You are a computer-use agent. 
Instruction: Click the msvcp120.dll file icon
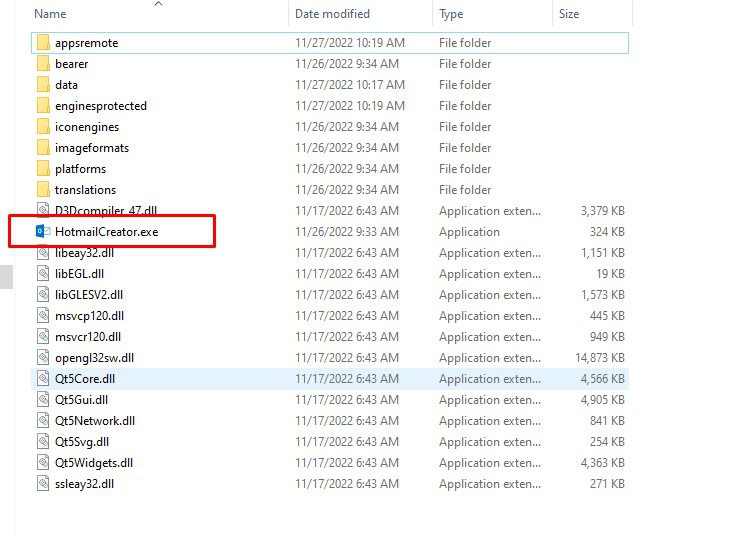click(43, 316)
